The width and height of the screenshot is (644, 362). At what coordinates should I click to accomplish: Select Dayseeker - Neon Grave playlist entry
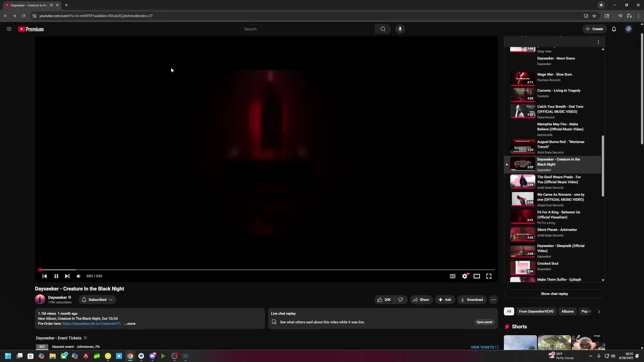[x=552, y=61]
